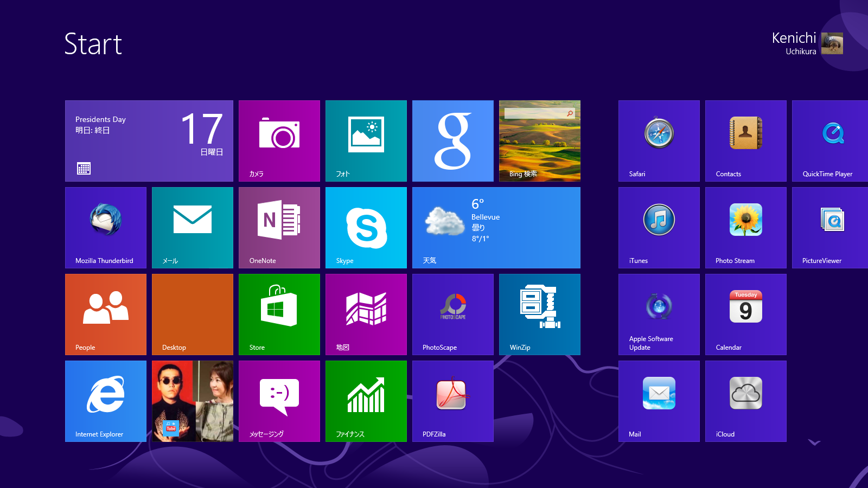Launch Safari from the Start screen
868x488 pixels.
click(x=659, y=141)
